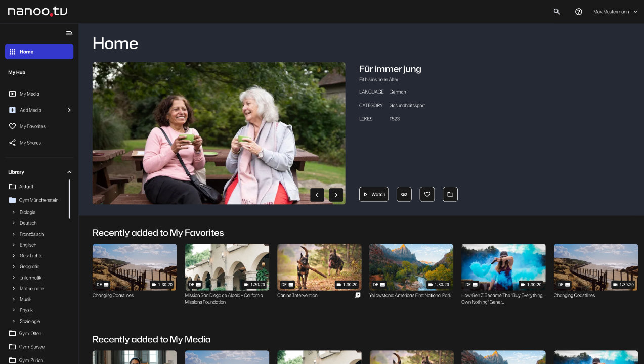Click the German language value
This screenshot has width=644, height=364.
tap(398, 92)
